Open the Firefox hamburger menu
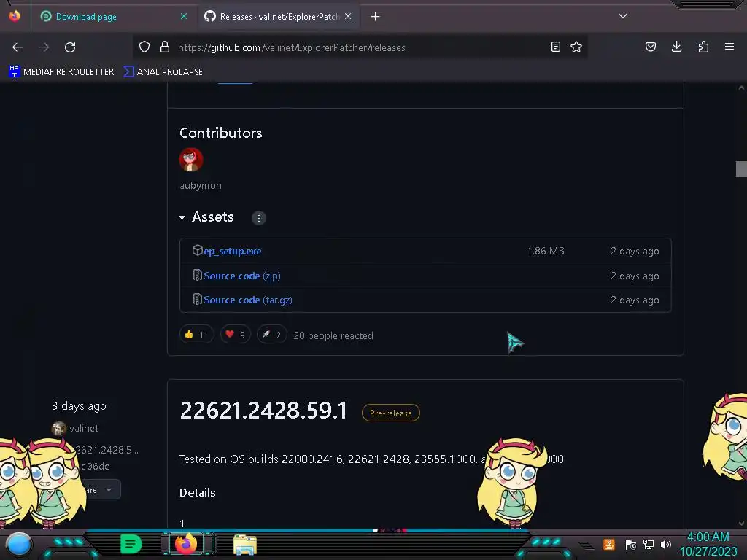Viewport: 747px width, 560px height. [x=729, y=47]
